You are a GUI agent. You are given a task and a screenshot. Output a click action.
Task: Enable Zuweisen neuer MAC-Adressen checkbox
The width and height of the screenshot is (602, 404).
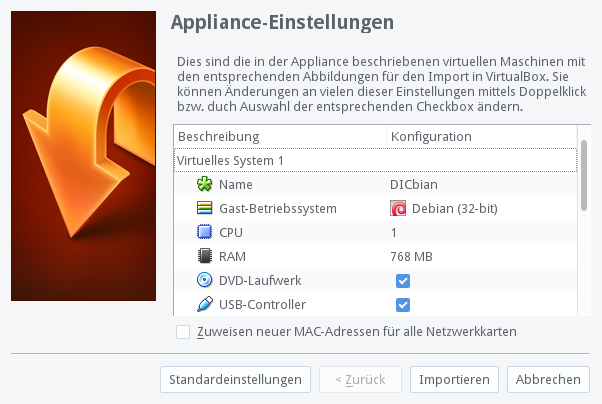point(183,332)
